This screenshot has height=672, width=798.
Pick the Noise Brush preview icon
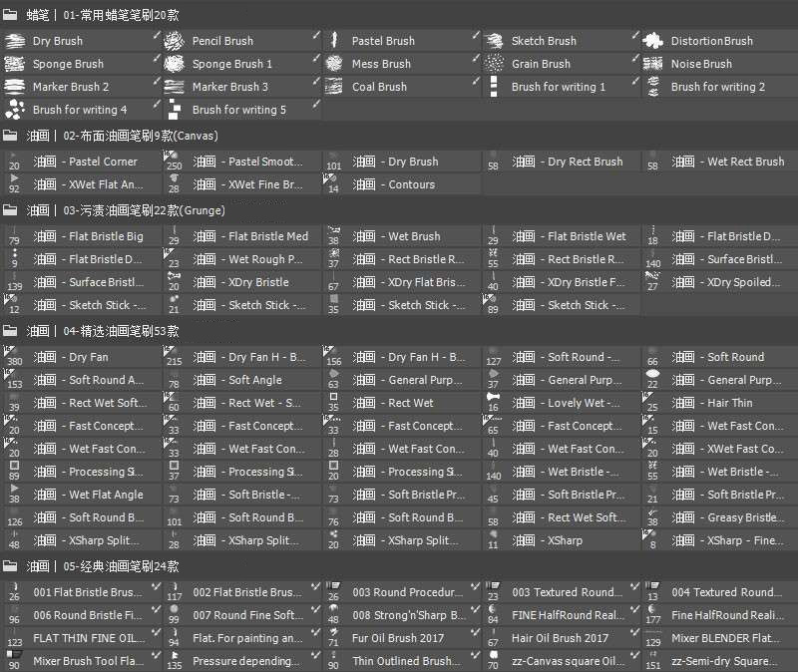(x=653, y=64)
